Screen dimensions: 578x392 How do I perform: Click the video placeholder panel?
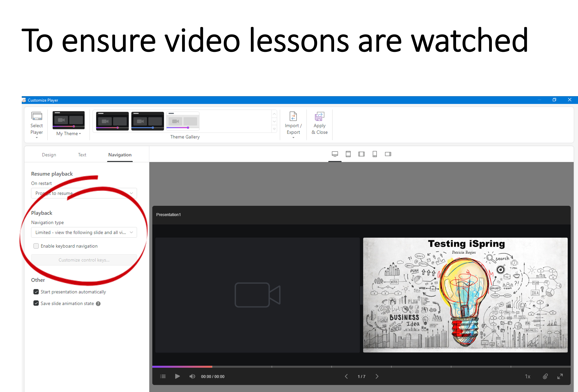coord(257,295)
